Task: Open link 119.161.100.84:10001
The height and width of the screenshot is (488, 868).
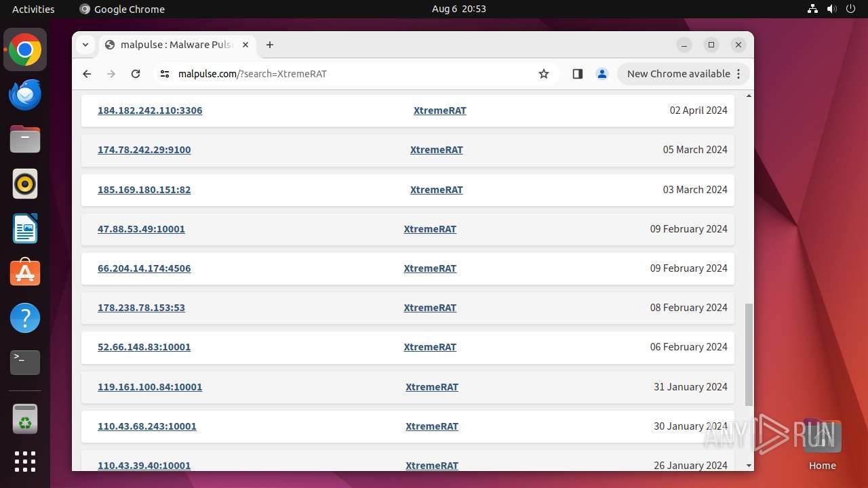Action: pos(150,387)
